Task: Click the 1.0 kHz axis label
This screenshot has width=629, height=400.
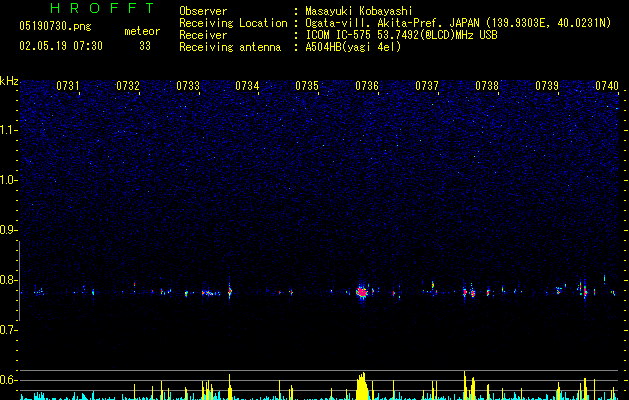Action: 8,180
